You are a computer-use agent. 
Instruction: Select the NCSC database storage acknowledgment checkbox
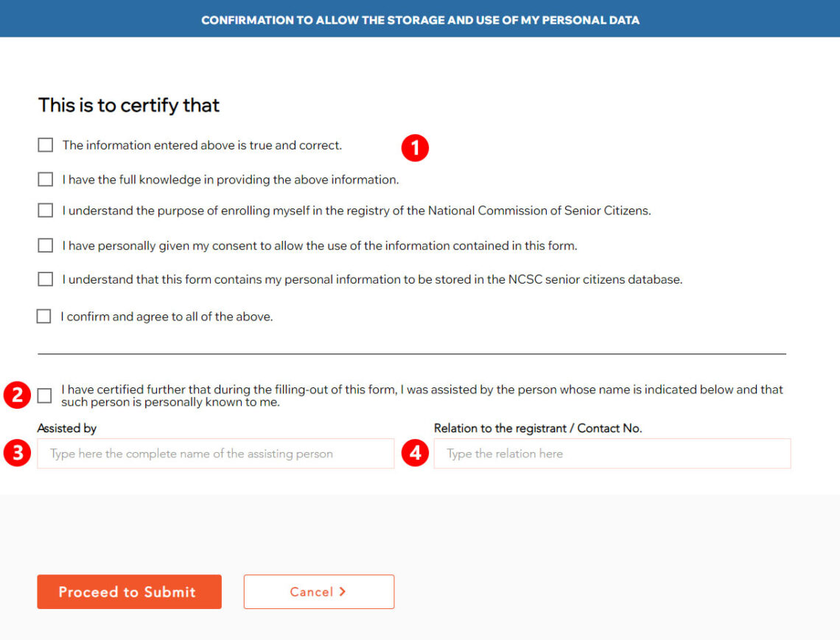click(x=45, y=278)
